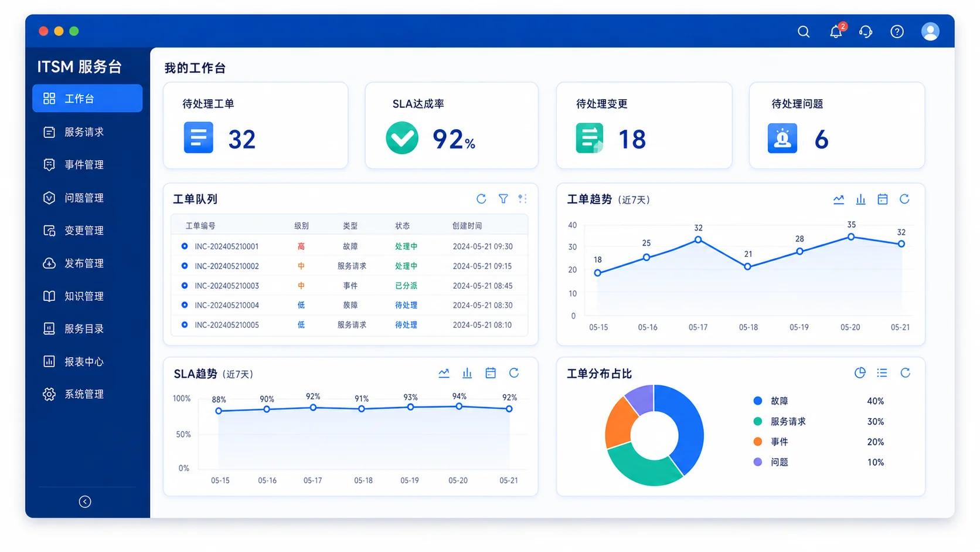
Task: Select radio dot for INC-202405210005
Action: (185, 325)
